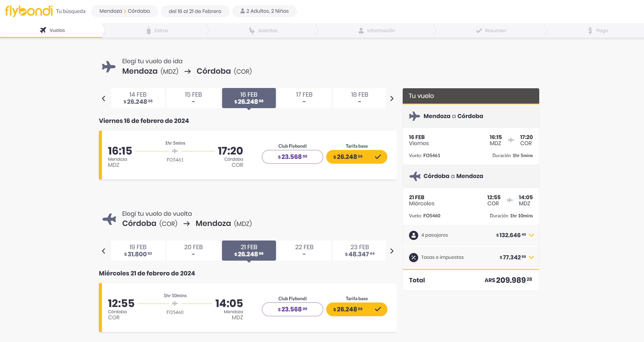Select the 14 FEB outbound date
The width and height of the screenshot is (644, 342).
pos(138,98)
